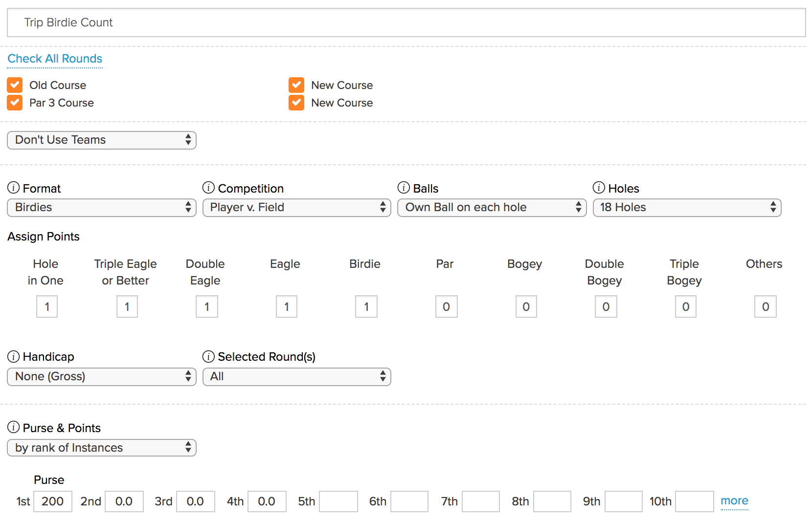Uncheck the Old Course checkbox
This screenshot has height=523, width=812.
(x=15, y=85)
